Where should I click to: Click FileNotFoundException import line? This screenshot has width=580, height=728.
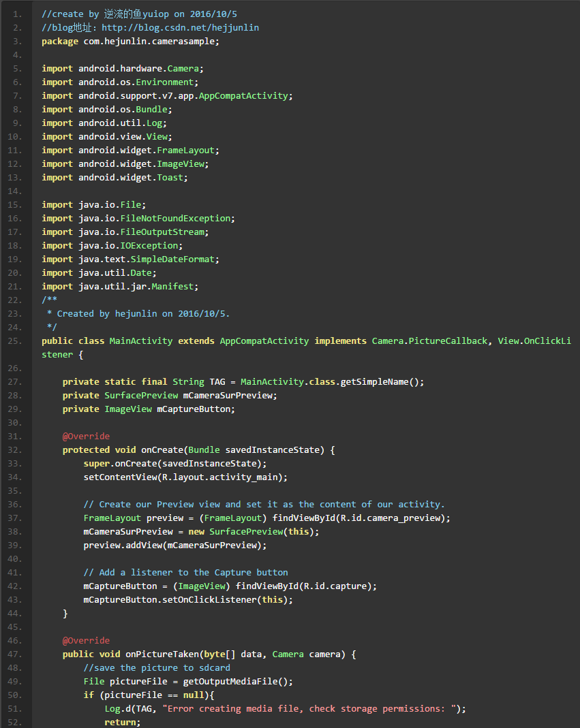138,218
